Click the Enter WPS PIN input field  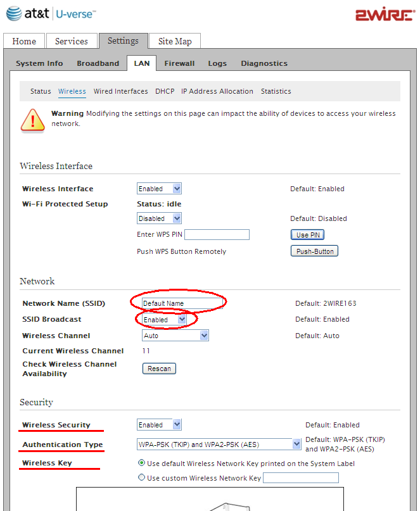click(x=217, y=235)
